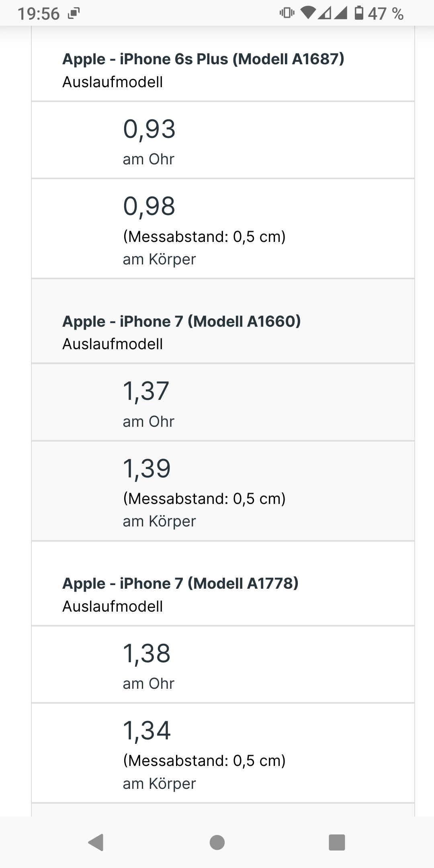The height and width of the screenshot is (868, 434).
Task: Select the iPhone 7 Modell A1778 heading
Action: 180,583
